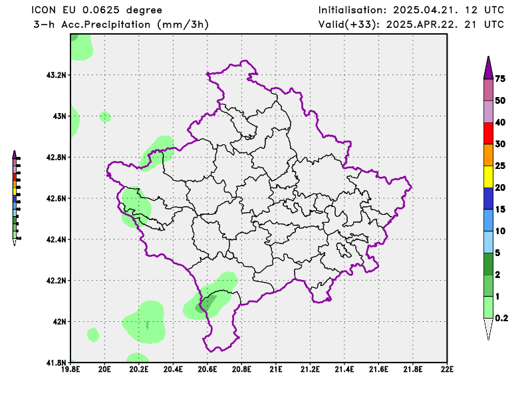Click the colorbar label "20"
532x411 pixels.
[x=500, y=188]
